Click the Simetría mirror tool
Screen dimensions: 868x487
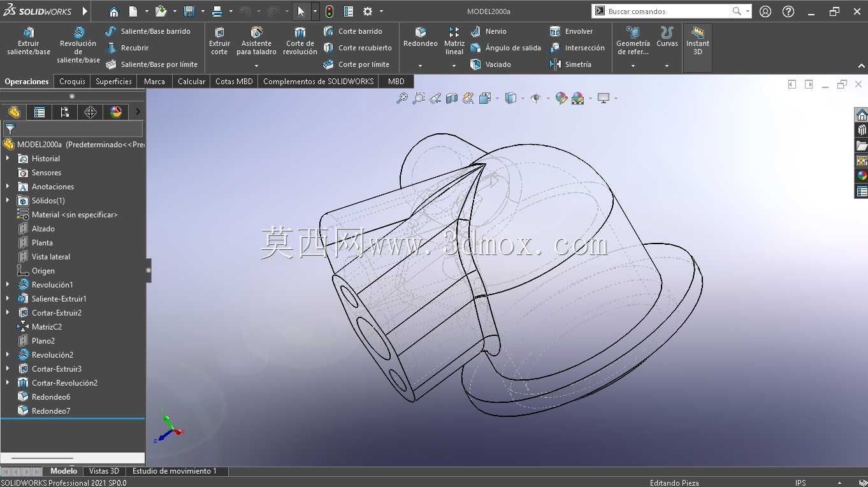(x=570, y=64)
